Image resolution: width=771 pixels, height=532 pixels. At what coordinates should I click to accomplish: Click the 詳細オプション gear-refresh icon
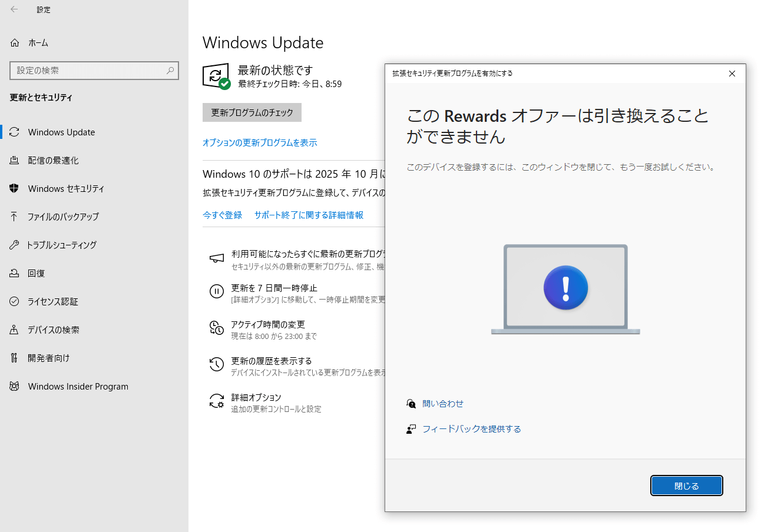point(216,401)
